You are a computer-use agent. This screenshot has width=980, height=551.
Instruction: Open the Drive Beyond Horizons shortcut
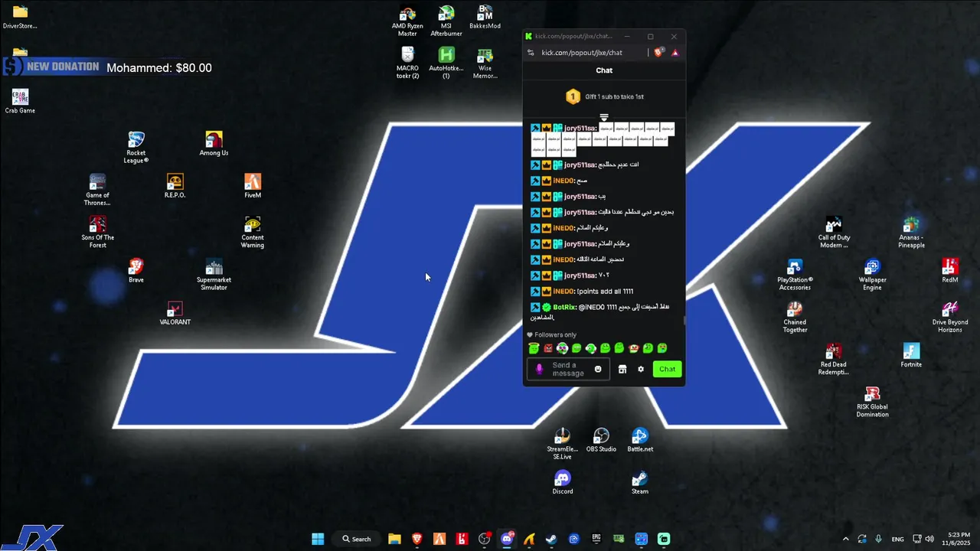950,316
